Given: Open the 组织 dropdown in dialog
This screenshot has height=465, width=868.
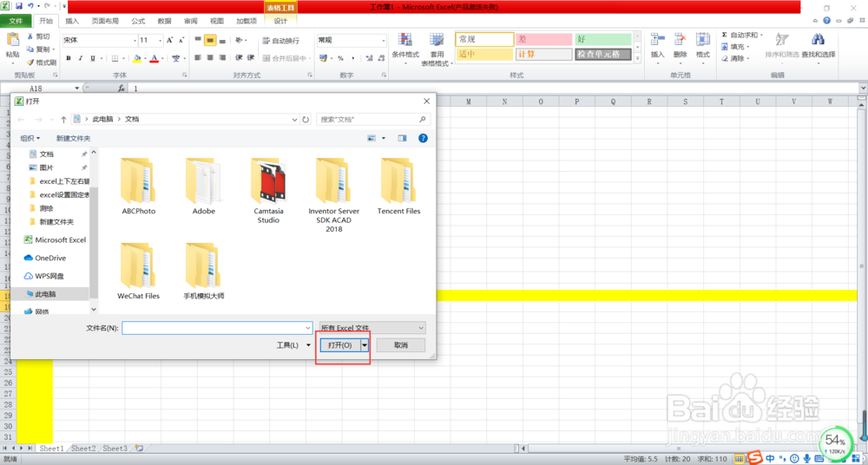Looking at the screenshot, I should [30, 139].
